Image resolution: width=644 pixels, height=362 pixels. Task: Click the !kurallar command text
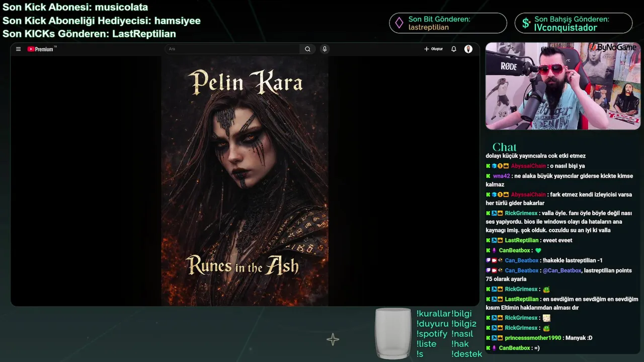tap(433, 314)
